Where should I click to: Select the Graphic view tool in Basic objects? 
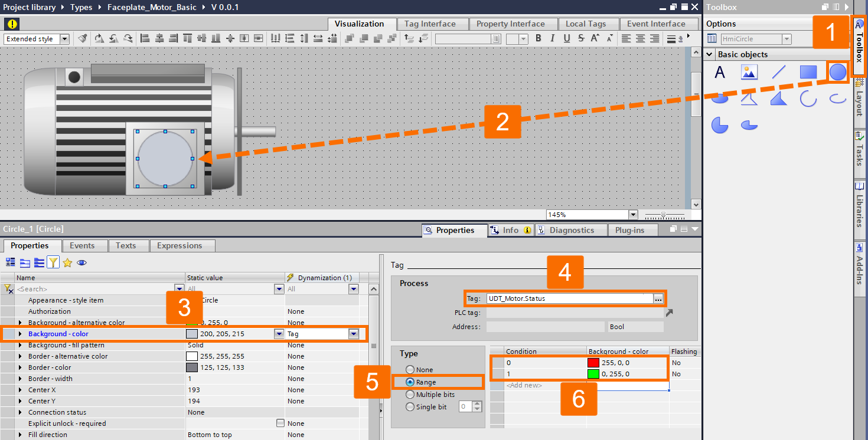click(x=749, y=72)
